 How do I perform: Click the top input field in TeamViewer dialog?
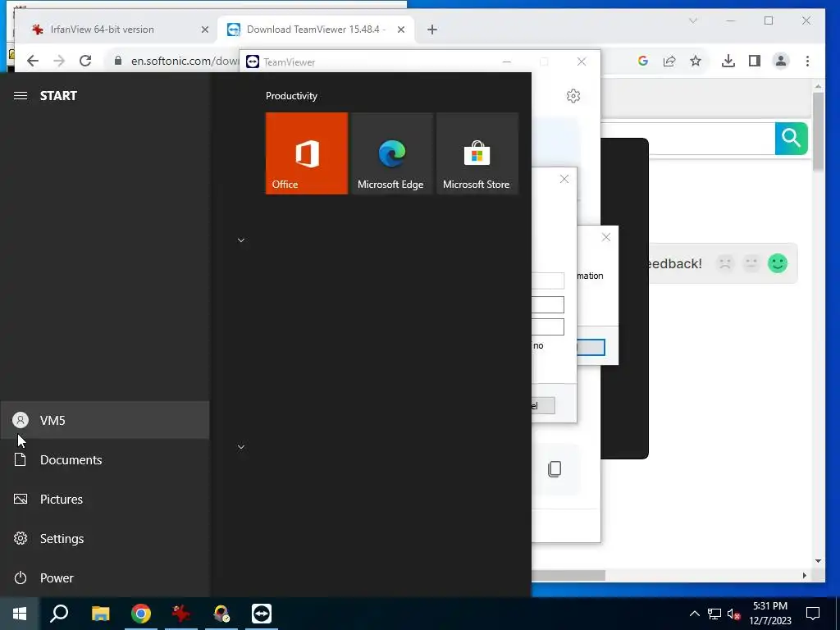click(547, 281)
